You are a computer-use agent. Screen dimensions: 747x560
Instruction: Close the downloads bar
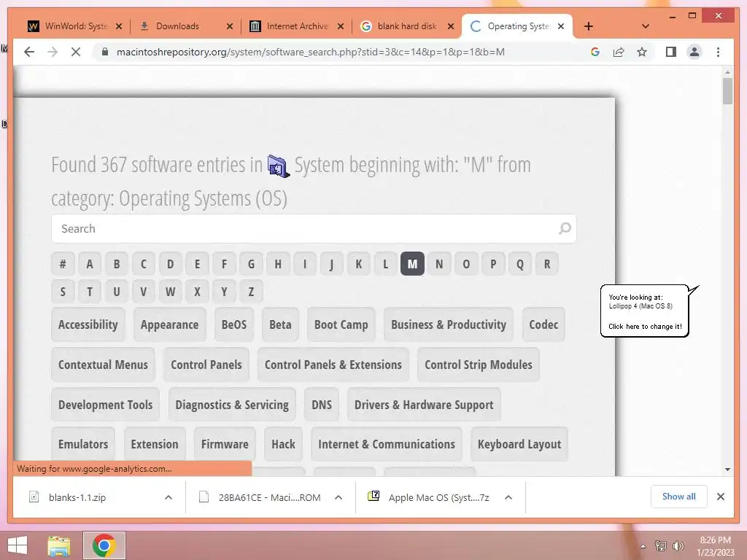pos(720,497)
